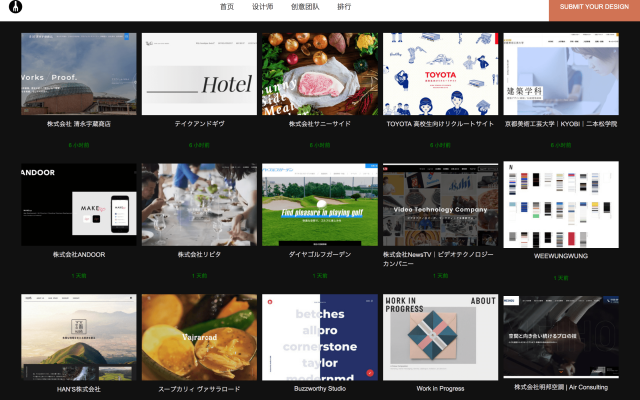Click the 株式会社ANDOOR title link
The image size is (640, 400).
coord(79,254)
